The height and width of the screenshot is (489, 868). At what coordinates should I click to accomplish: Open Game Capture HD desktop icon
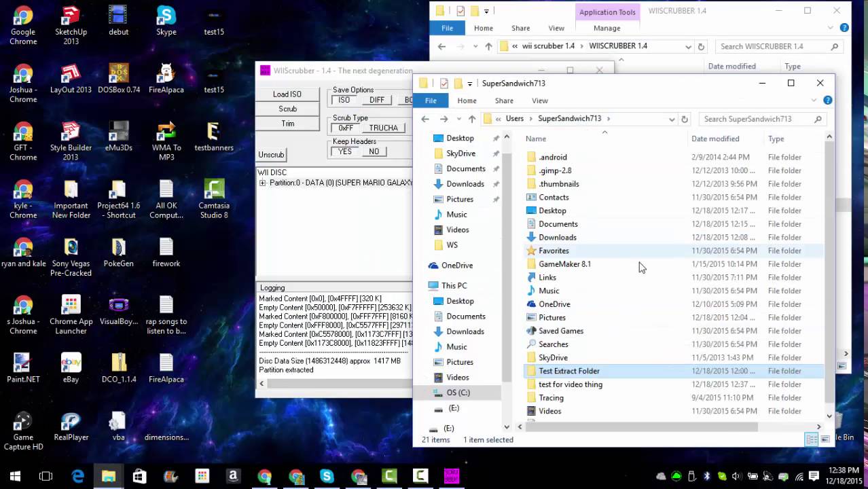point(23,431)
